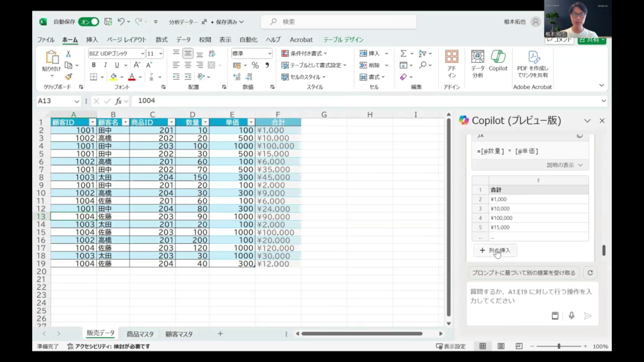Click the Copilot icon in the ribbon
Viewport: 644px width, 362px height.
pos(497,61)
